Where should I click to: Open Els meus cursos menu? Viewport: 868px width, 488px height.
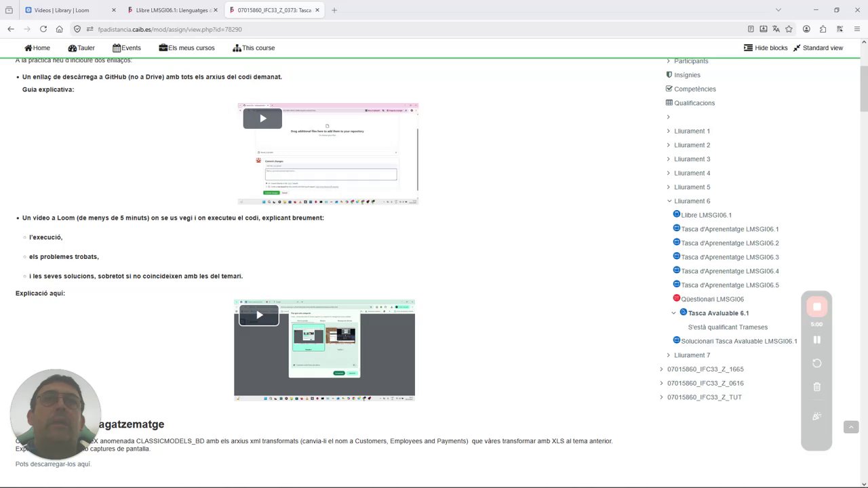click(x=186, y=48)
